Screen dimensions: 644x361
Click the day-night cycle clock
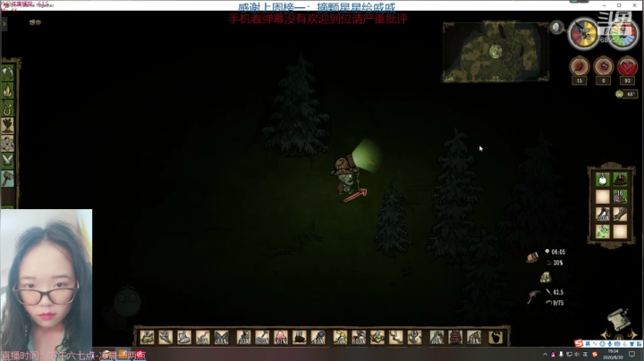pos(583,34)
